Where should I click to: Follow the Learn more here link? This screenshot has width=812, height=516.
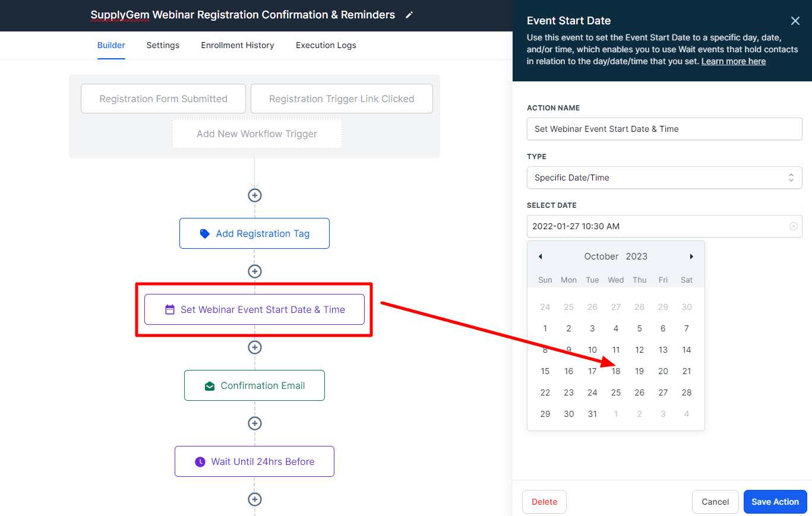[734, 61]
